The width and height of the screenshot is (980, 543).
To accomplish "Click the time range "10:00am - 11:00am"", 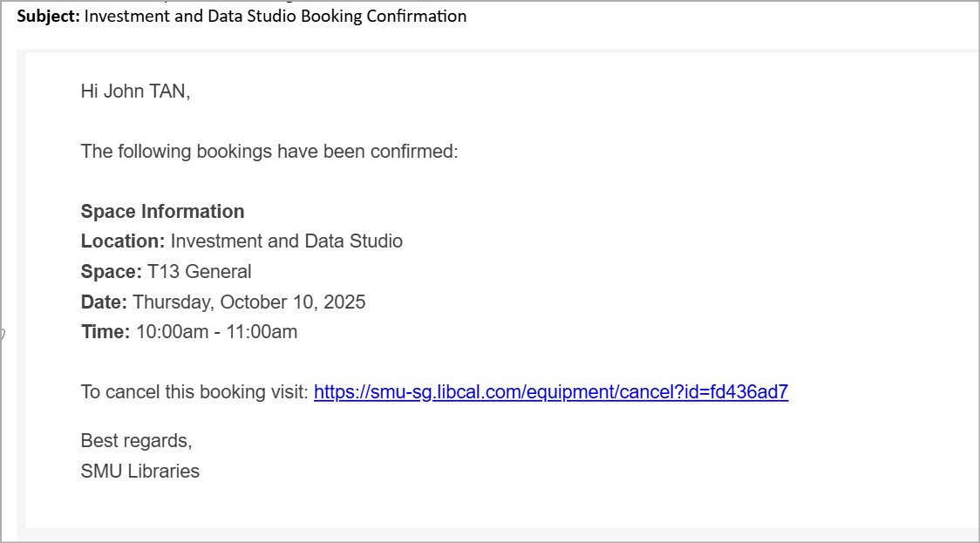I will click(x=216, y=332).
